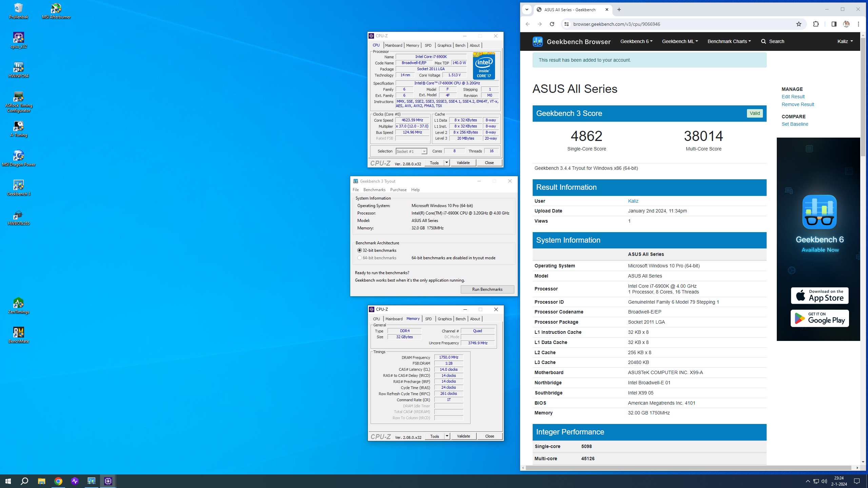Open a new browser tab
Image resolution: width=868 pixels, height=488 pixels.
pos(619,9)
